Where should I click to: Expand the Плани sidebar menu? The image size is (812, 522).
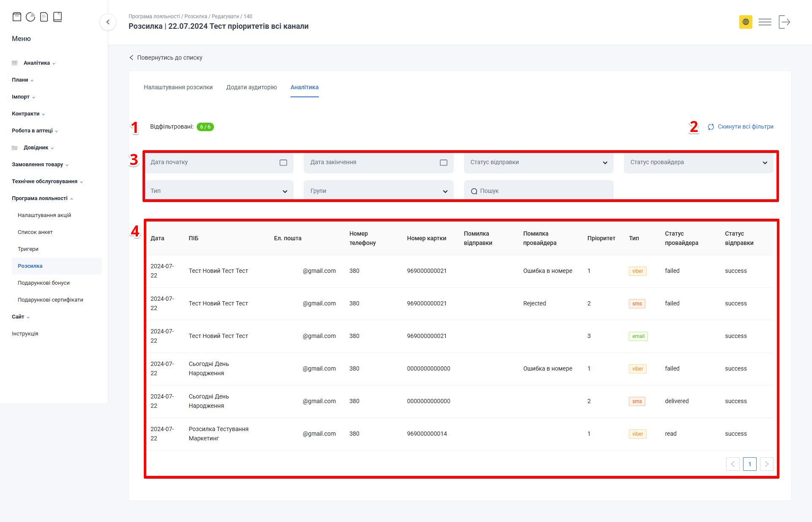pos(22,80)
